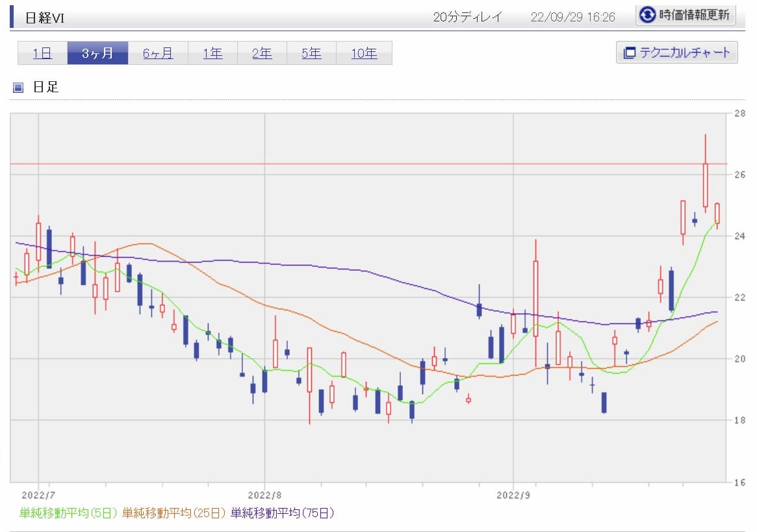The width and height of the screenshot is (757, 532).
Task: Click the blue square icon beside 日足
Action: 18,87
